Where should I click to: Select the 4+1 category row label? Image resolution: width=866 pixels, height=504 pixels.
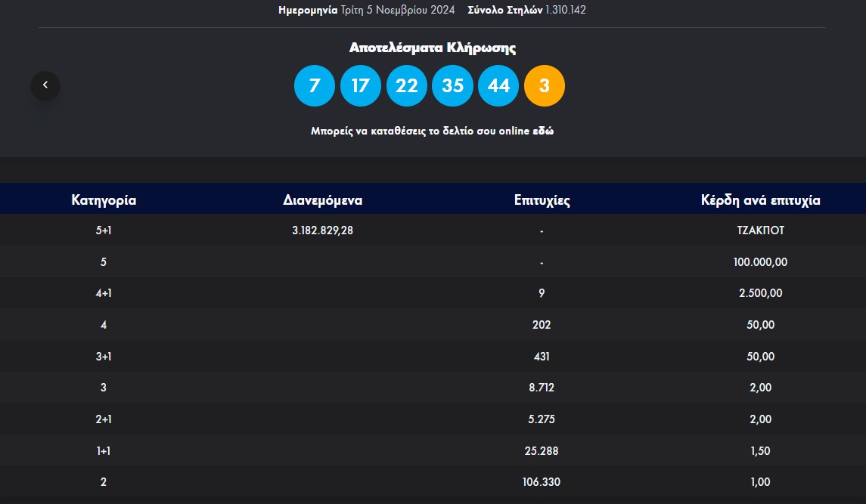point(104,293)
